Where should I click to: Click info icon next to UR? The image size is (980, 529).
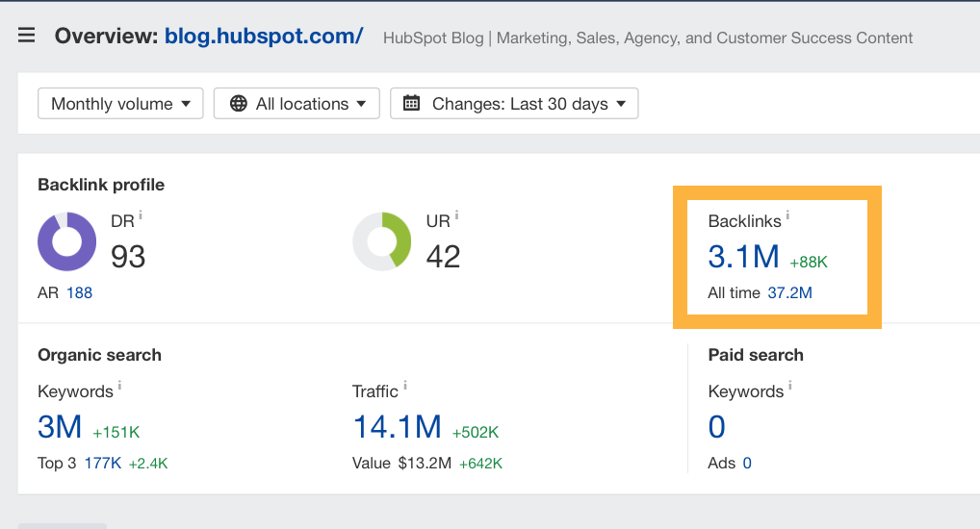click(456, 215)
